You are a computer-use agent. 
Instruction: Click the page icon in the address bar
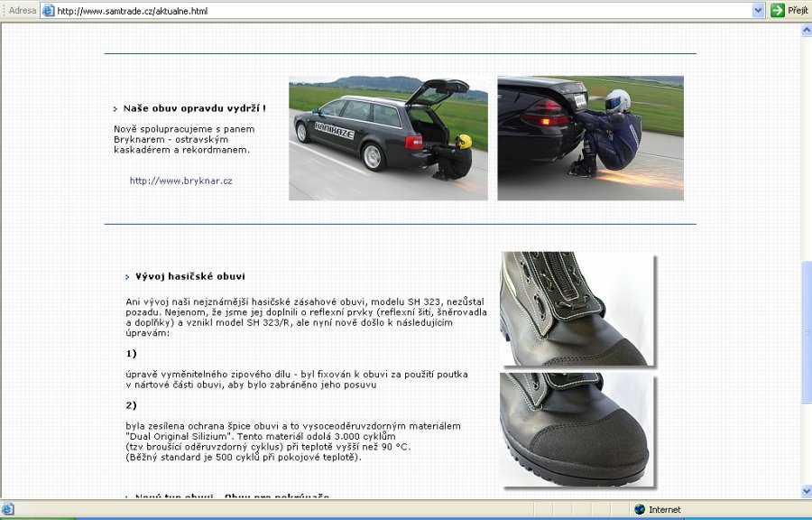click(49, 11)
